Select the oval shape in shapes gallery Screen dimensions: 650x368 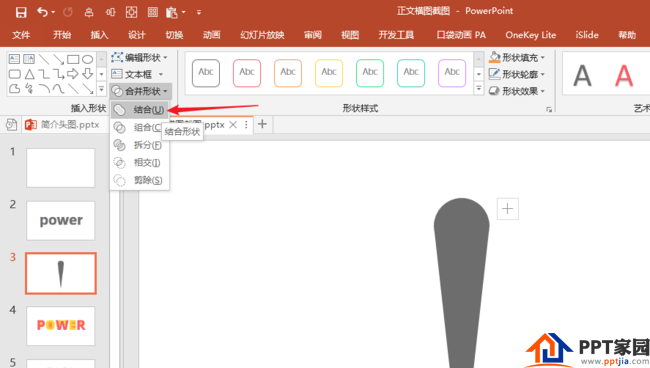87,59
